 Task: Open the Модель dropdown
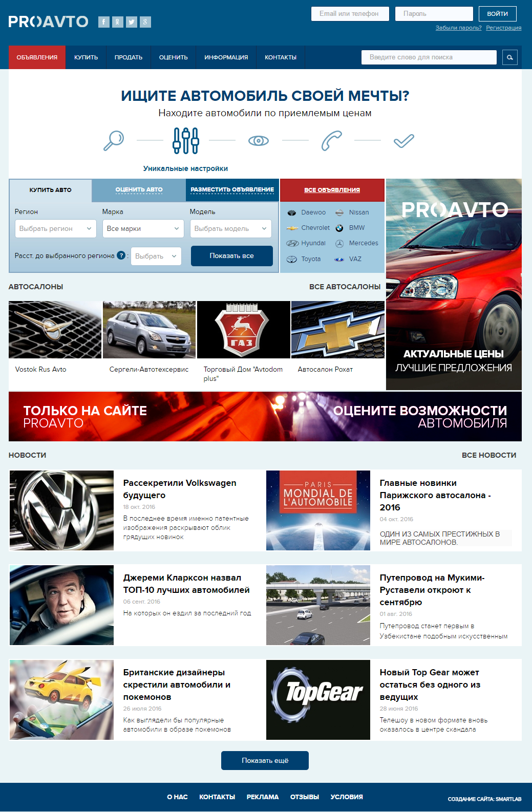coord(231,228)
